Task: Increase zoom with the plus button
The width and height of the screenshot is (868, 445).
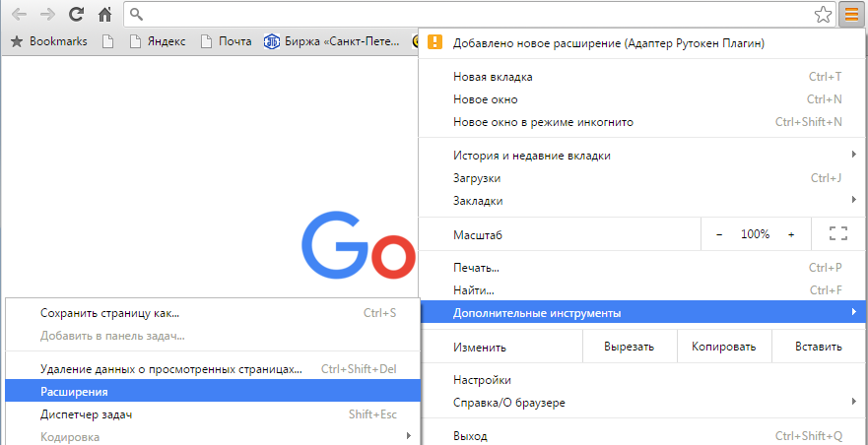Action: 791,234
